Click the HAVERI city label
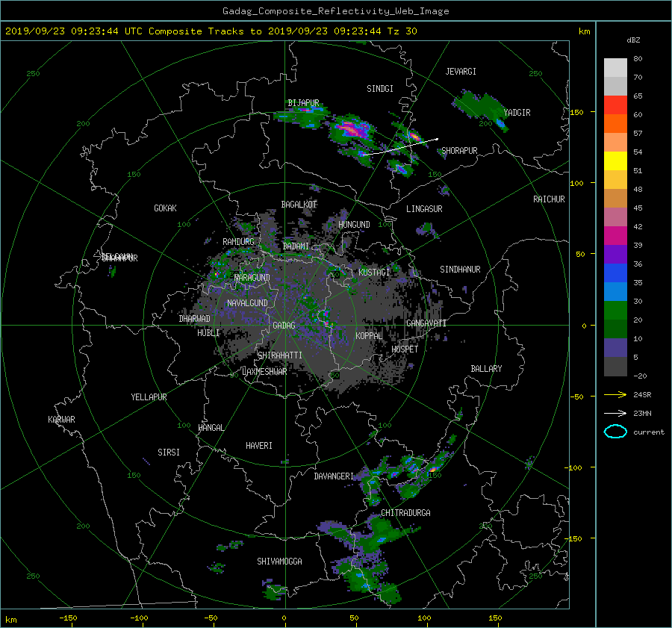This screenshot has width=672, height=628. click(259, 447)
